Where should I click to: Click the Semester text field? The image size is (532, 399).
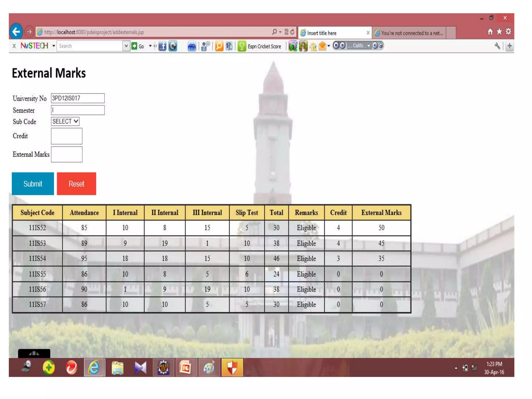78,110
